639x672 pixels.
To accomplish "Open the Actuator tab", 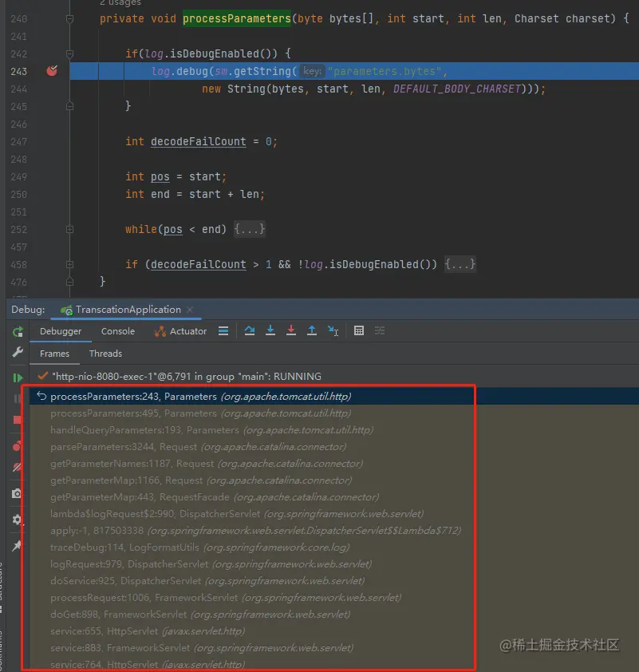I will pos(181,331).
